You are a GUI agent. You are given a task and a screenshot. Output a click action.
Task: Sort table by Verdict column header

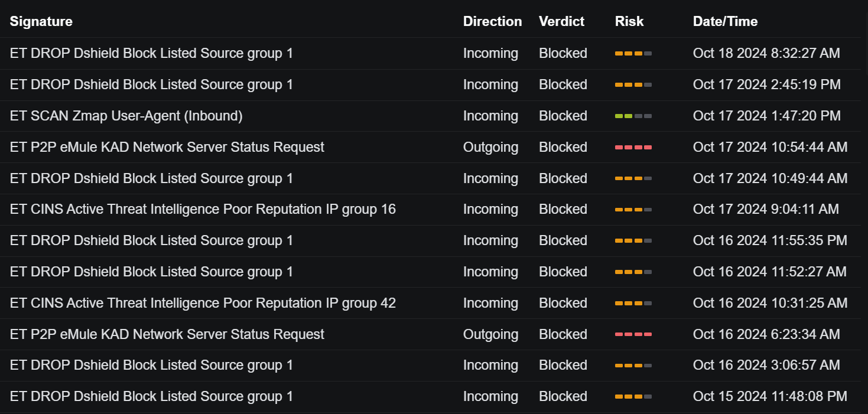pyautogui.click(x=561, y=22)
